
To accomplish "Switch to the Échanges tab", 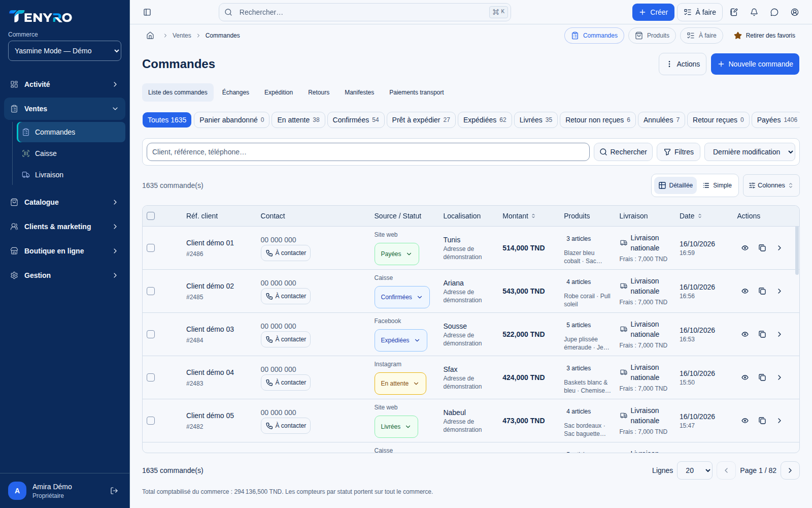I will coord(235,92).
